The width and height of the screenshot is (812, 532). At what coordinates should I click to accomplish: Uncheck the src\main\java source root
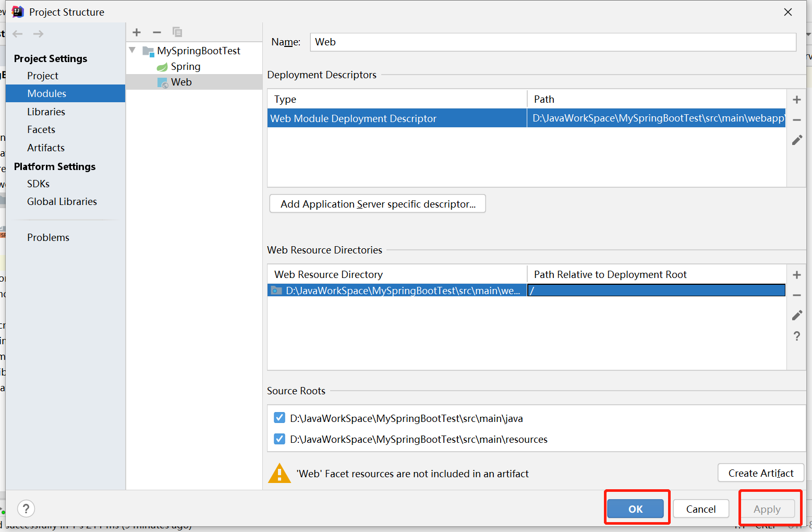(280, 417)
